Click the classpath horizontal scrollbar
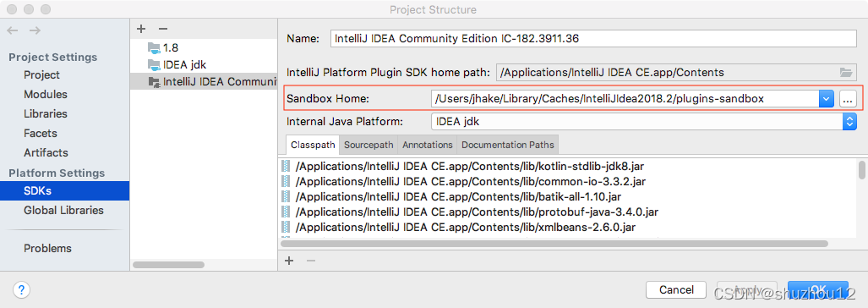 [554, 243]
